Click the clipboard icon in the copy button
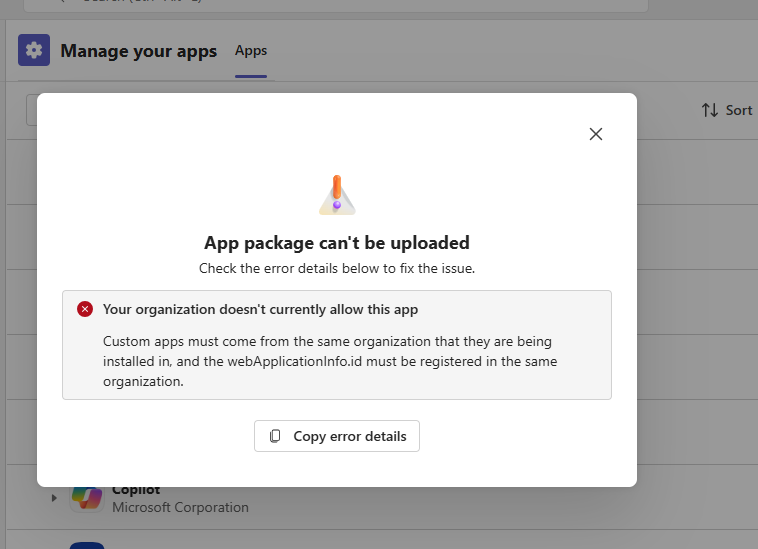The width and height of the screenshot is (758, 549). 275,436
